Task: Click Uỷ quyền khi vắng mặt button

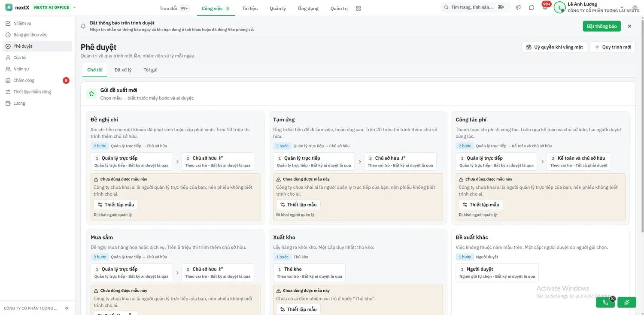Action: pos(554,47)
